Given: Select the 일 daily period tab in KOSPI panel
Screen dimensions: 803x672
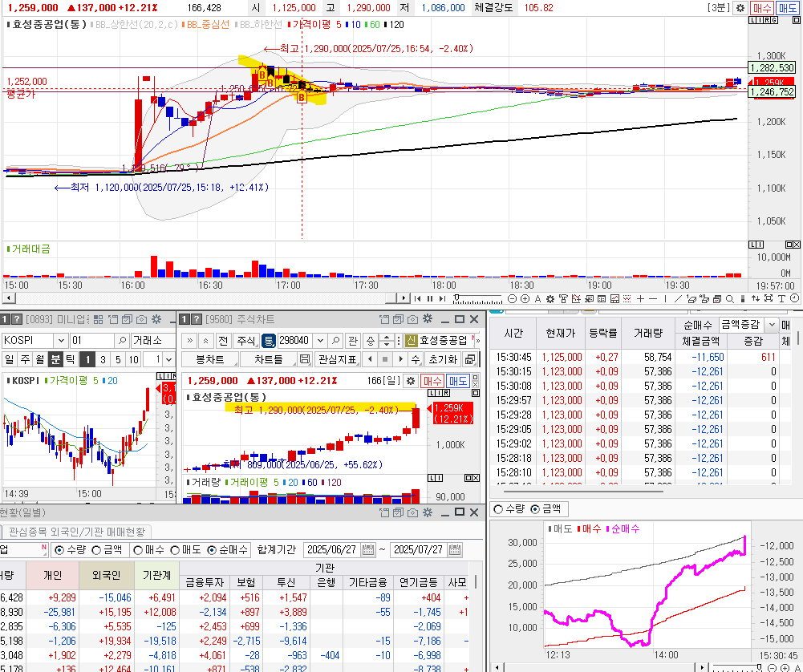Looking at the screenshot, I should 9,359.
